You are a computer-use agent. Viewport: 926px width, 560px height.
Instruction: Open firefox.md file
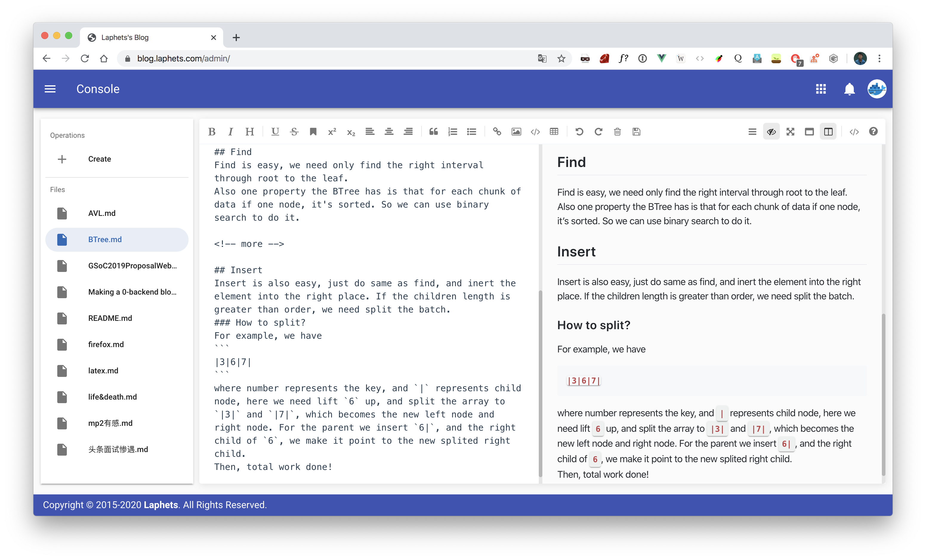[x=117, y=344]
